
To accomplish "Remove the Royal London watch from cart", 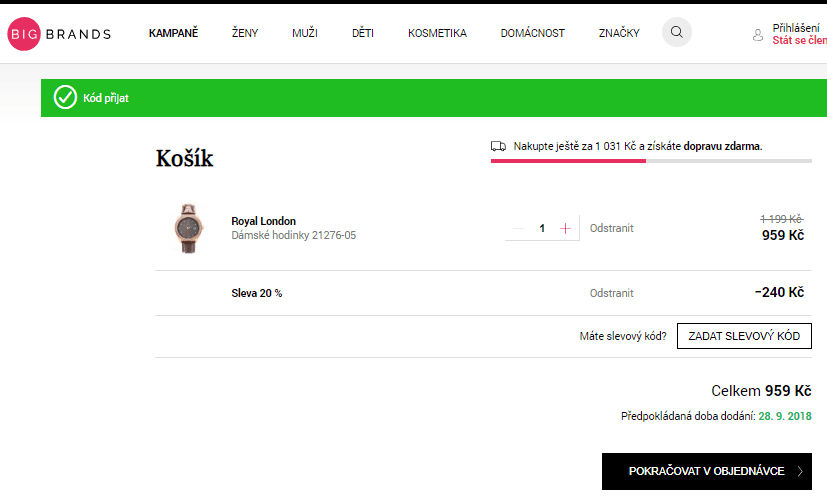I will point(611,228).
